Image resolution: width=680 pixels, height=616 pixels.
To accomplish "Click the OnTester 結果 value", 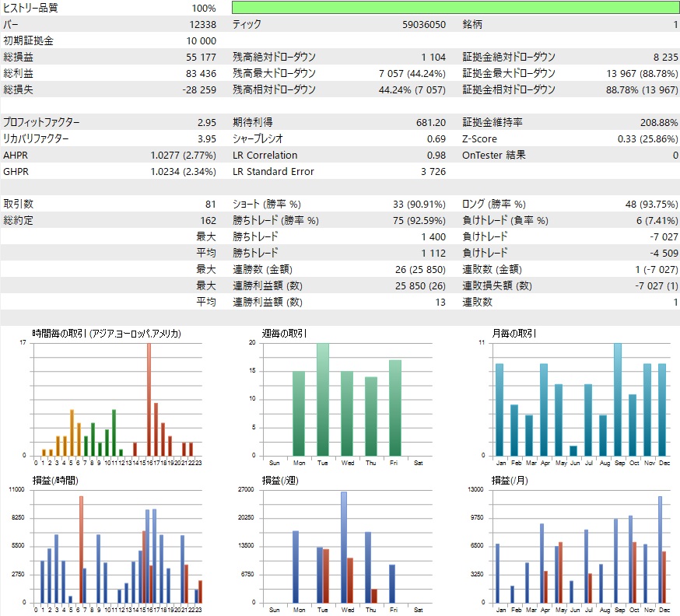I will 674,154.
